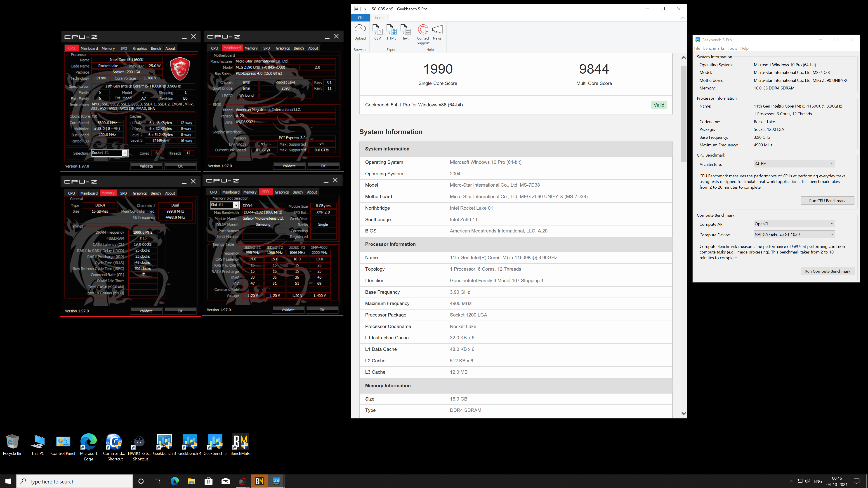The height and width of the screenshot is (488, 868).
Task: Click the ENG language indicator
Action: (818, 481)
